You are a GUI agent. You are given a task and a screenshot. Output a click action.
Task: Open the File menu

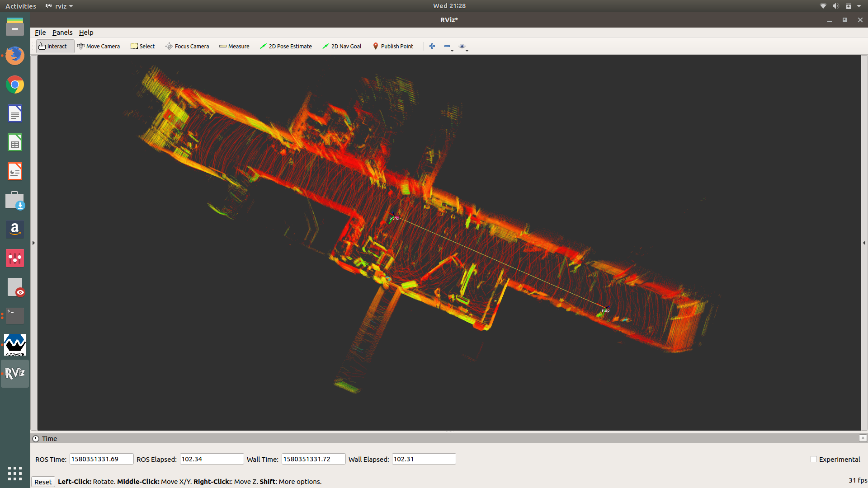tap(40, 33)
